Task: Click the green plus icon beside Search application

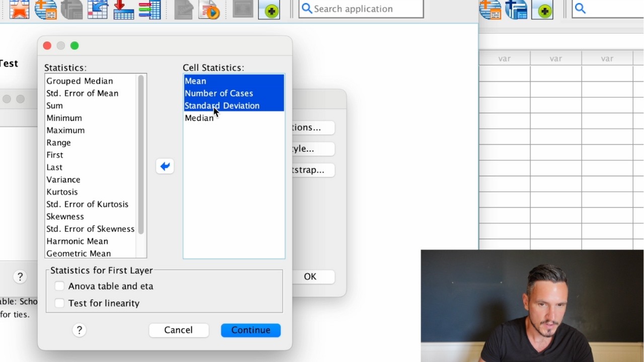Action: [269, 9]
